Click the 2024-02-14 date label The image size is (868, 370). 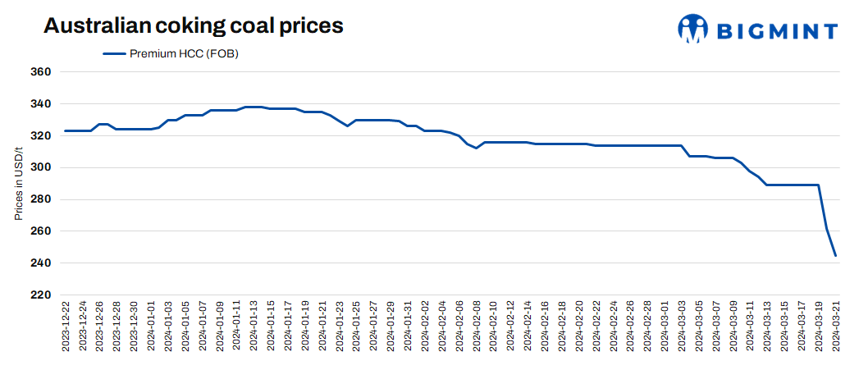pyautogui.click(x=528, y=327)
